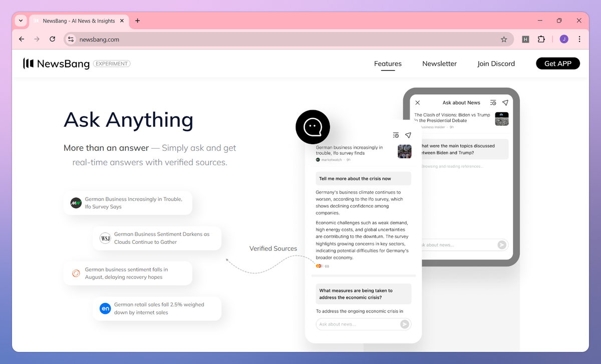The height and width of the screenshot is (364, 601).
Task: Click the J profile avatar in Chrome toolbar
Action: tap(563, 39)
